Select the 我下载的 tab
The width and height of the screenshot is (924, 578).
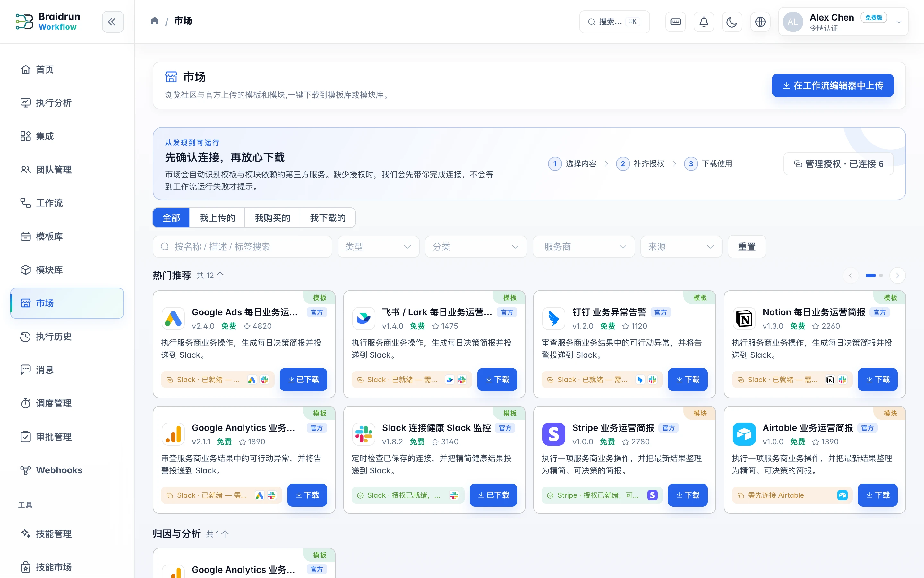pyautogui.click(x=328, y=218)
